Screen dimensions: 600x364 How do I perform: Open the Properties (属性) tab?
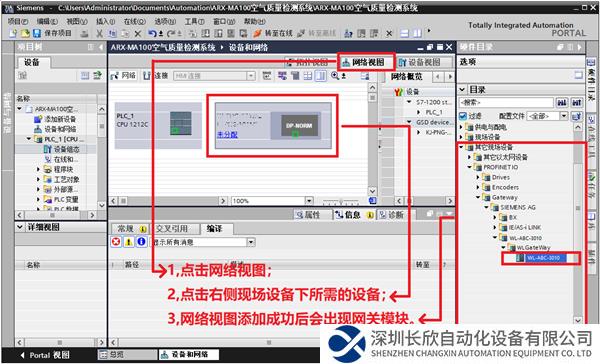coord(313,215)
